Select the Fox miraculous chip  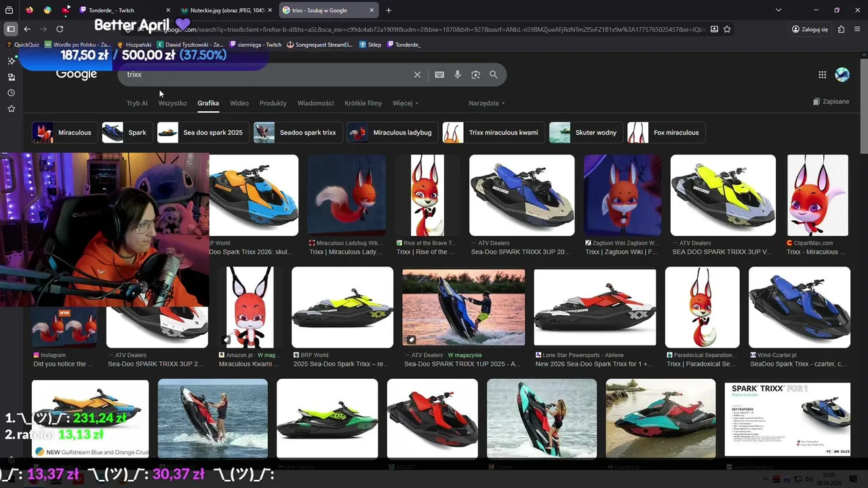(666, 132)
